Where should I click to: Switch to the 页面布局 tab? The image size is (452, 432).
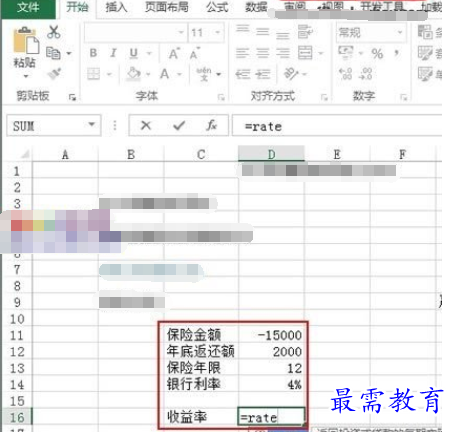click(x=167, y=7)
